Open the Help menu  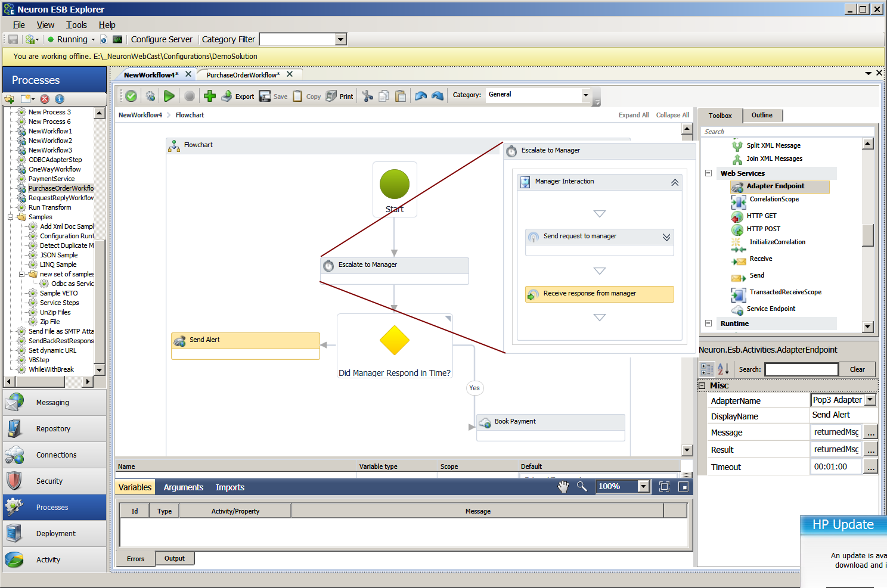coord(107,25)
